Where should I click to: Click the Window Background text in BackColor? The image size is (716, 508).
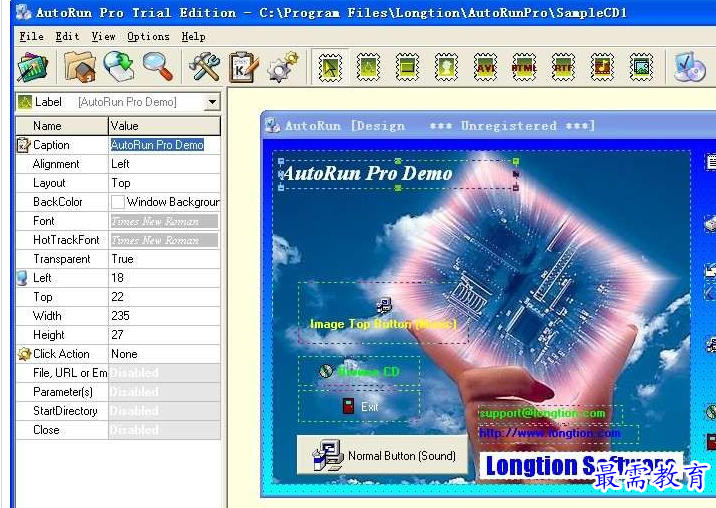click(173, 202)
